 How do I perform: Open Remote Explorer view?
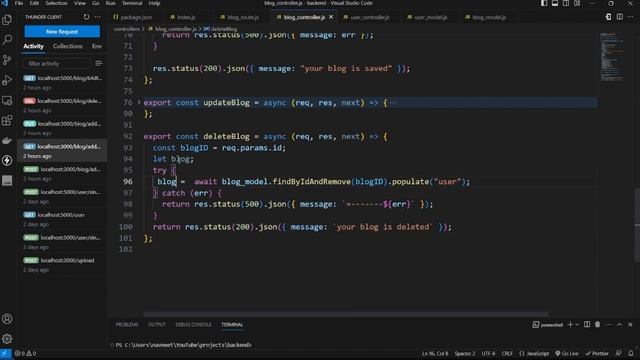pos(7,100)
